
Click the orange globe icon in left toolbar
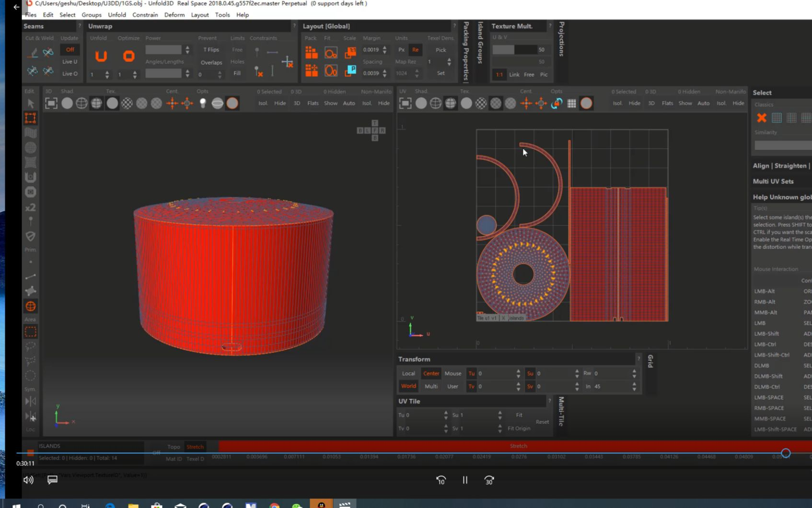click(31, 306)
